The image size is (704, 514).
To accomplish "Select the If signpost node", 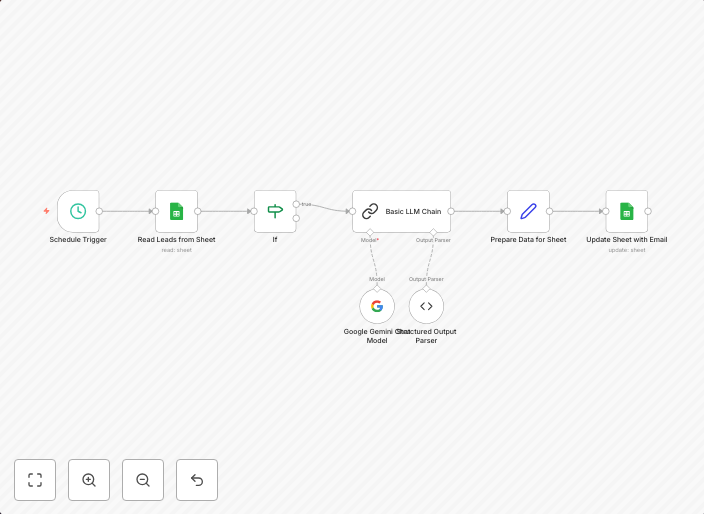I will (275, 211).
